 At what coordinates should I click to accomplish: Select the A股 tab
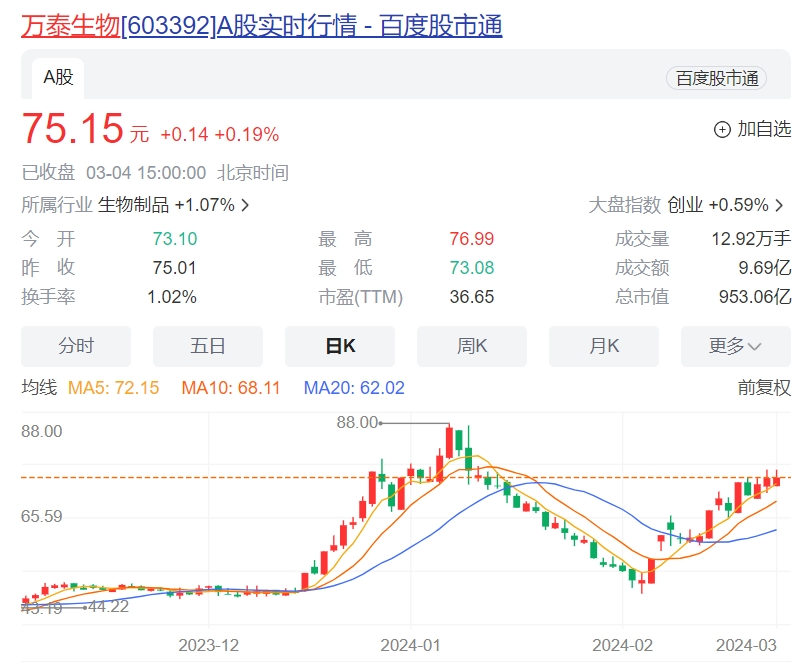pyautogui.click(x=58, y=78)
